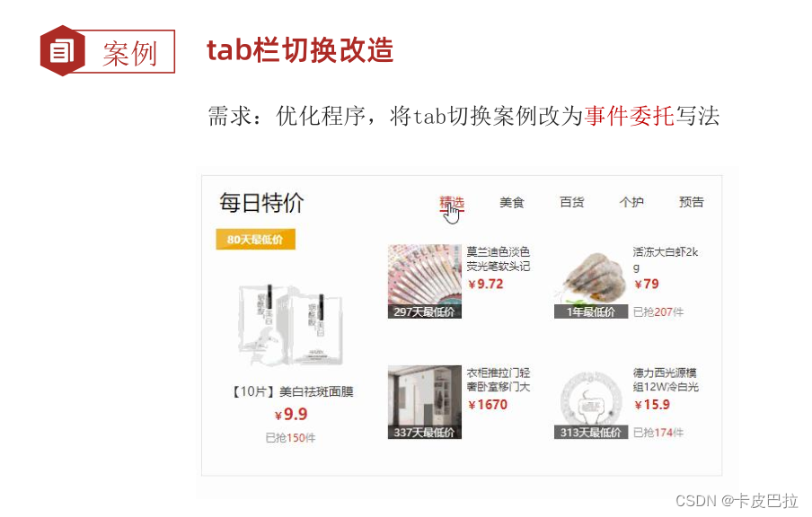Click the 【10片】美白祛斑面膜 title link
This screenshot has height=517, width=812.
292,391
